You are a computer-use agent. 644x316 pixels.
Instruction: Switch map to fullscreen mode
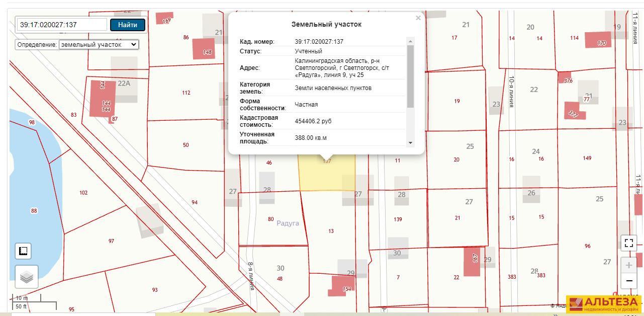tap(628, 244)
